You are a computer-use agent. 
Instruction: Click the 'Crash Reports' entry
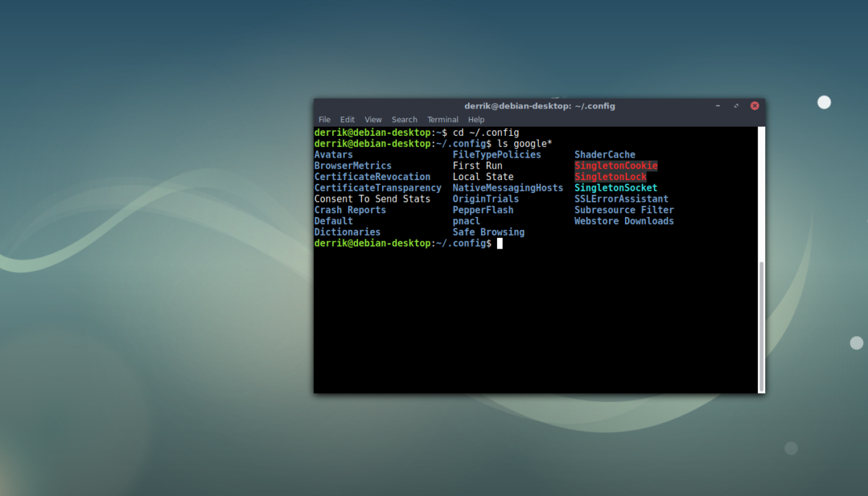[350, 210]
